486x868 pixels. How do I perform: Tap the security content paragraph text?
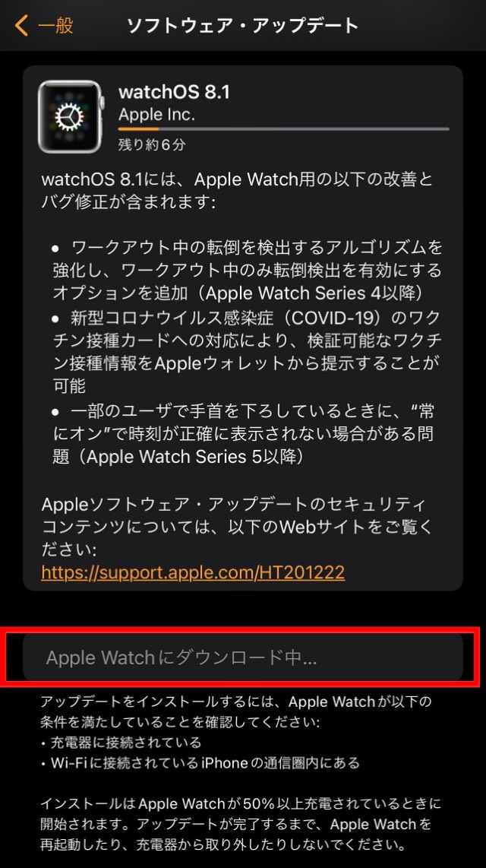point(237,527)
